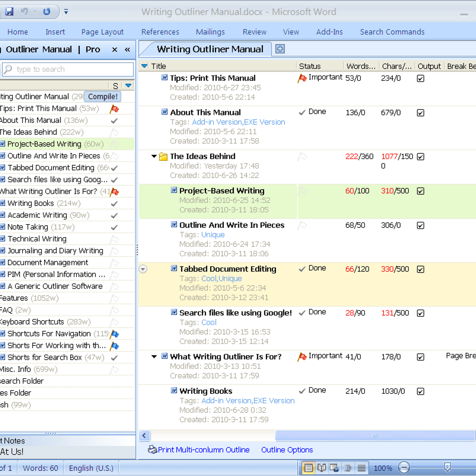This screenshot has width=476, height=476.
Task: Toggle output checkbox for Writing Books
Action: [x=420, y=392]
